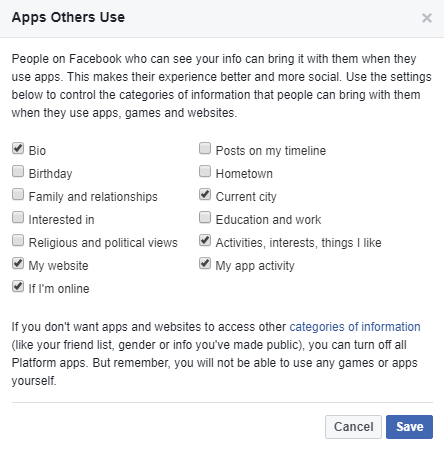Disable the My app activity checkbox

click(x=205, y=263)
